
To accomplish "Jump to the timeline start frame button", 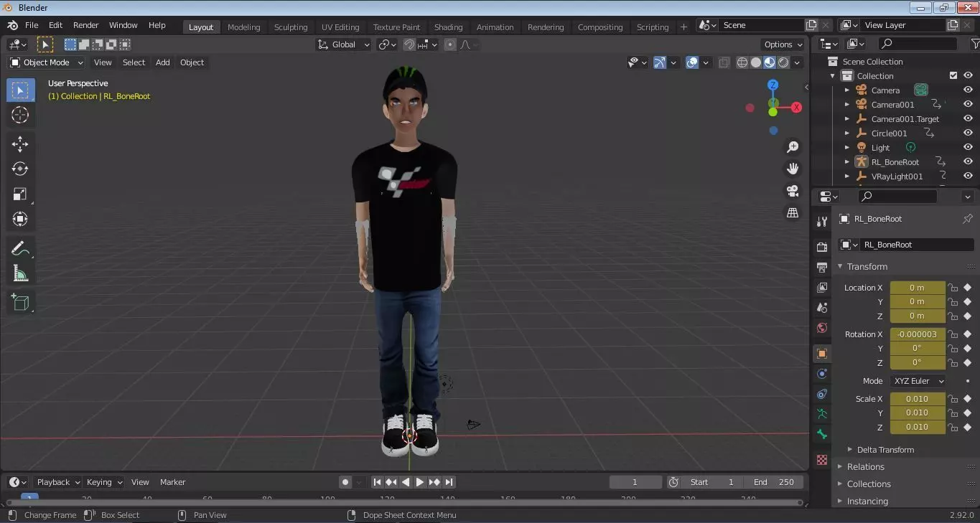I will [x=377, y=482].
